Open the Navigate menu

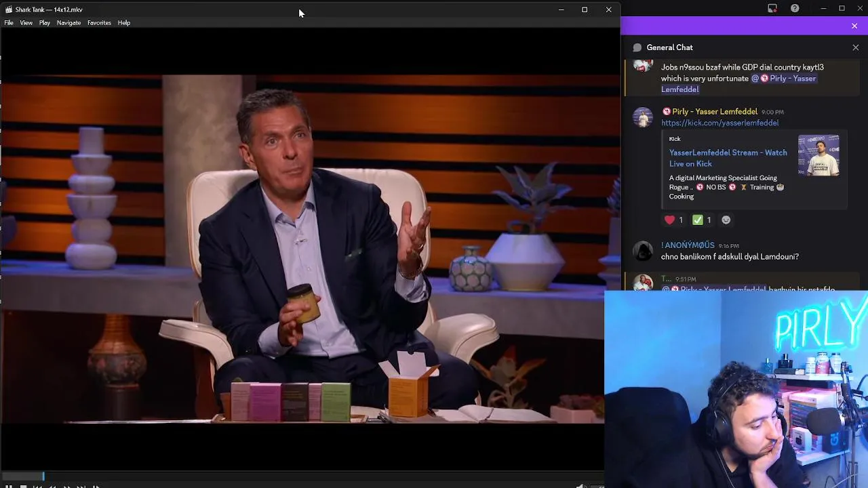68,22
